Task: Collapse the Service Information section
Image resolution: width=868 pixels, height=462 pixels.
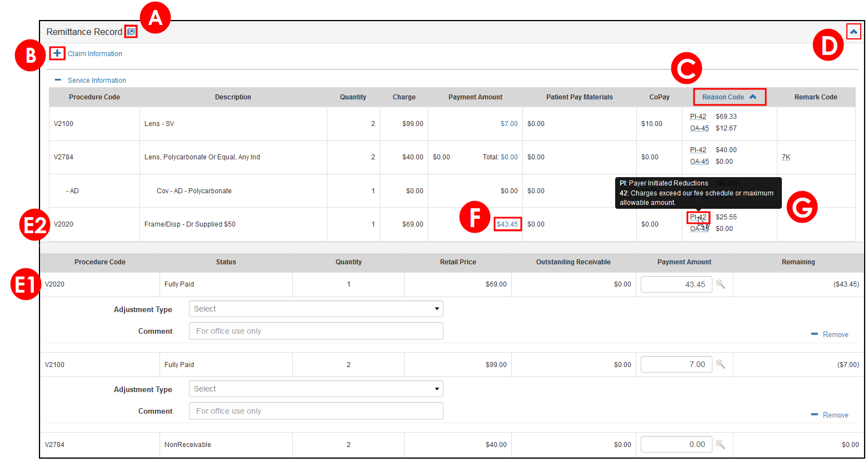Action: (x=58, y=80)
